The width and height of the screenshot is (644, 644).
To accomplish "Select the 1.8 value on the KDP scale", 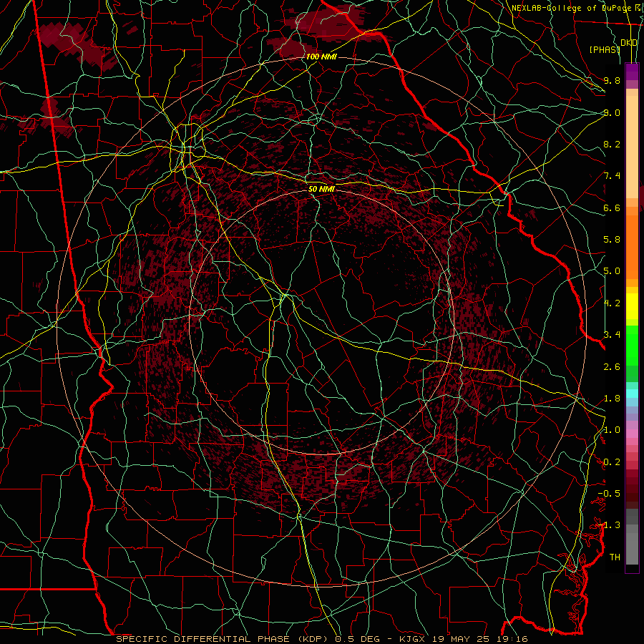I will (x=612, y=399).
